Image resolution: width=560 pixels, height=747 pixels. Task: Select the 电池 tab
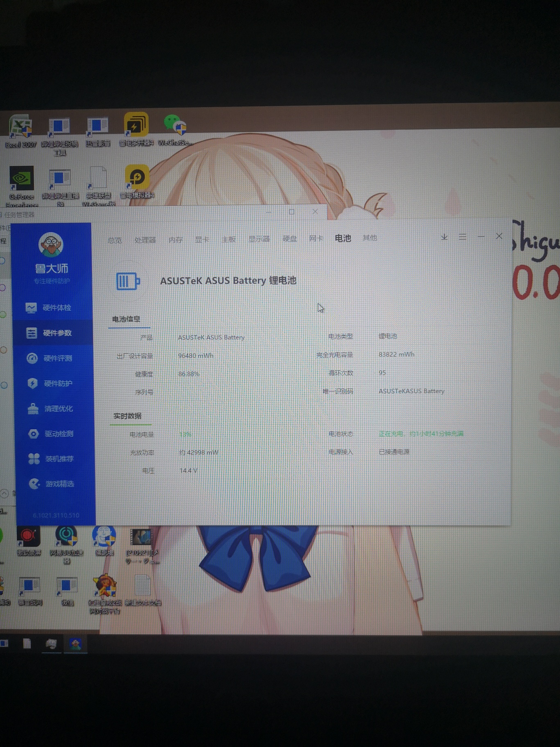click(343, 238)
